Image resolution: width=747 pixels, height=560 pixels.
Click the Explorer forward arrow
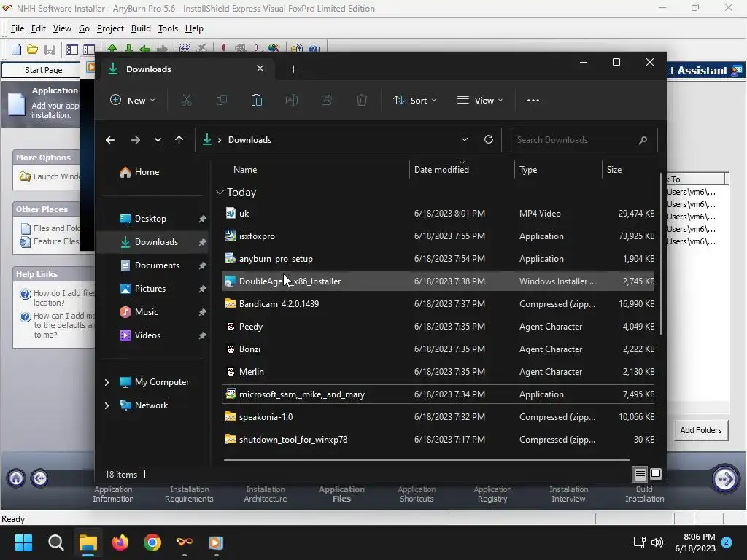[x=135, y=140]
